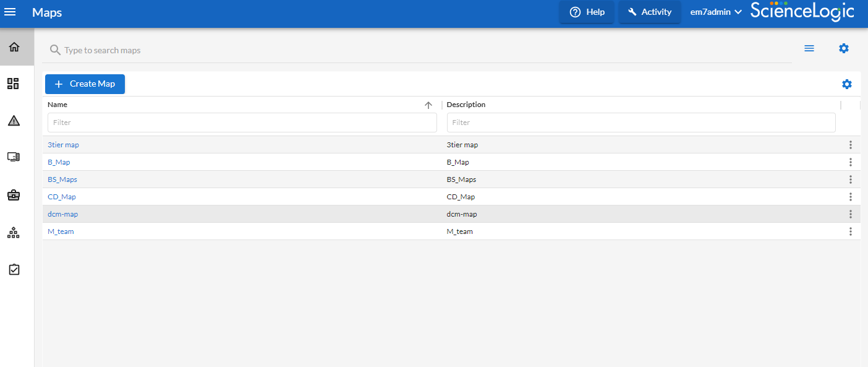
Task: Open the checklist clipboard sidebar icon
Action: [14, 270]
